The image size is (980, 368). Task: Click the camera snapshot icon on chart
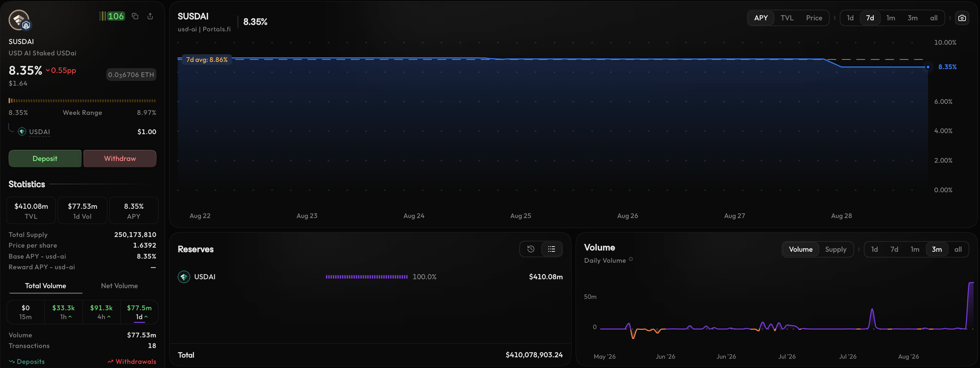tap(962, 18)
